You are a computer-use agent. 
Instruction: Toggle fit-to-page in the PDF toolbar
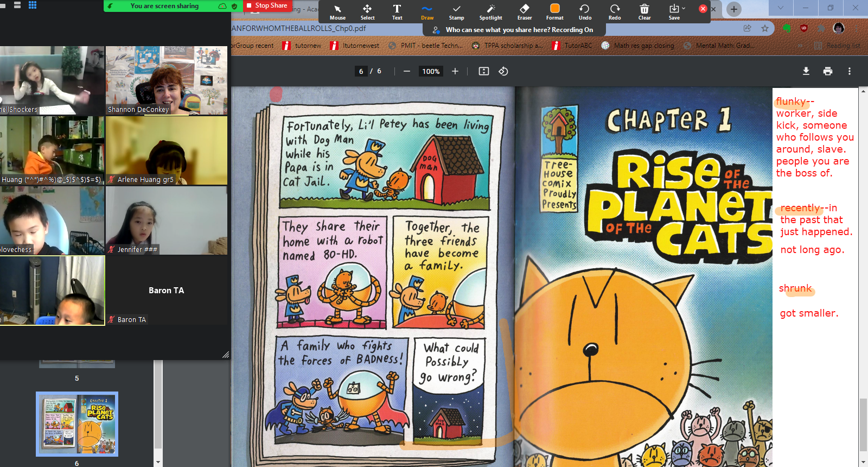point(484,71)
